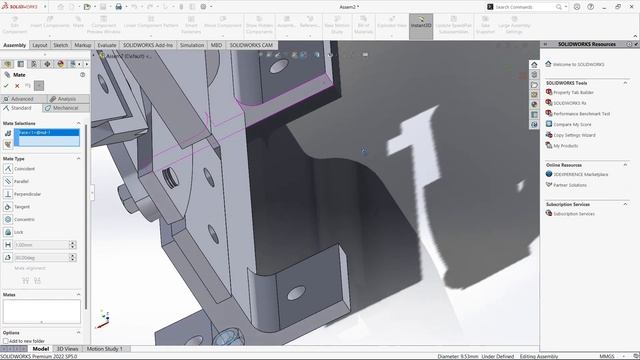Open the SOLIDWORKS Add-Ins tab
Viewport: 640px width, 360px height.
pyautogui.click(x=148, y=45)
